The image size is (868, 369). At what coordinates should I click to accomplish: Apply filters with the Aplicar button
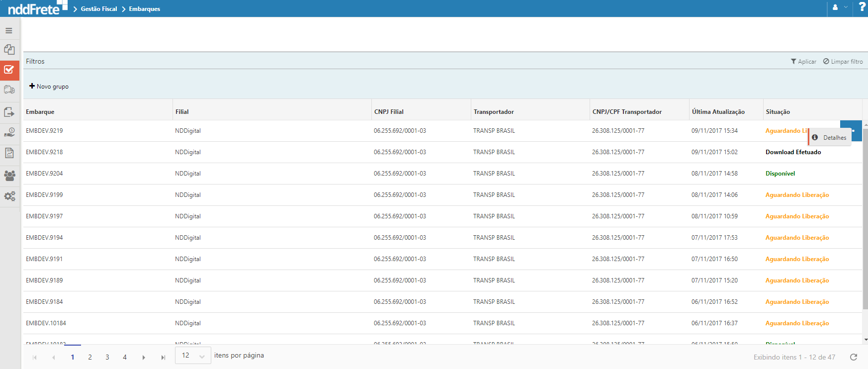click(x=803, y=62)
